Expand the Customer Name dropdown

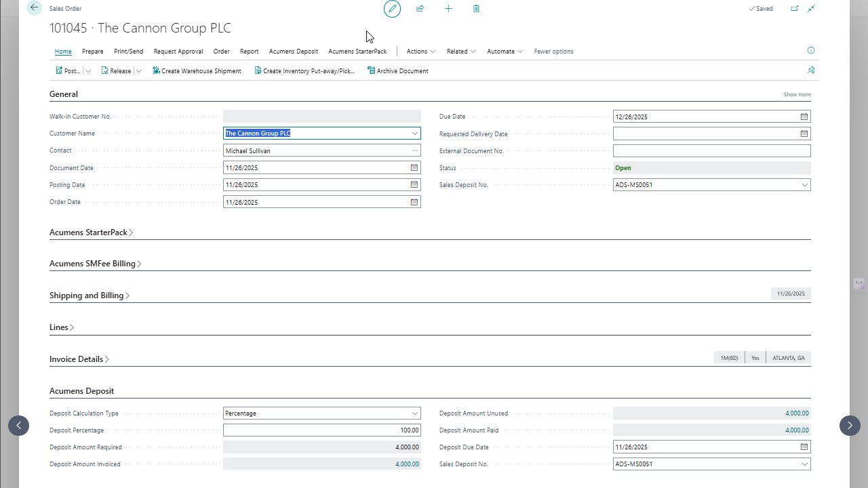[414, 134]
